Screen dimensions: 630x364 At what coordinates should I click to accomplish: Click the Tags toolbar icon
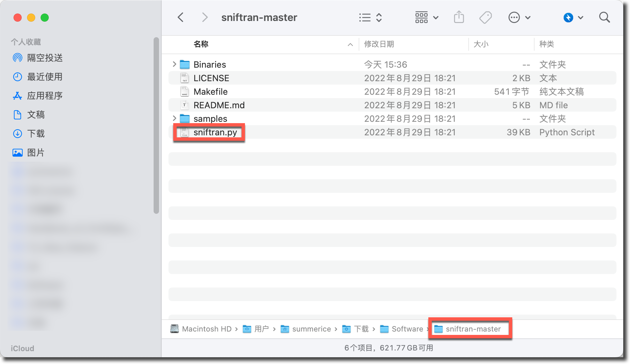486,17
